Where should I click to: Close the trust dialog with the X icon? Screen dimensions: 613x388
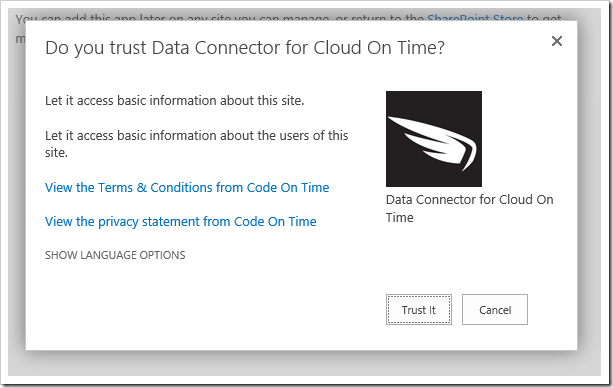[557, 41]
